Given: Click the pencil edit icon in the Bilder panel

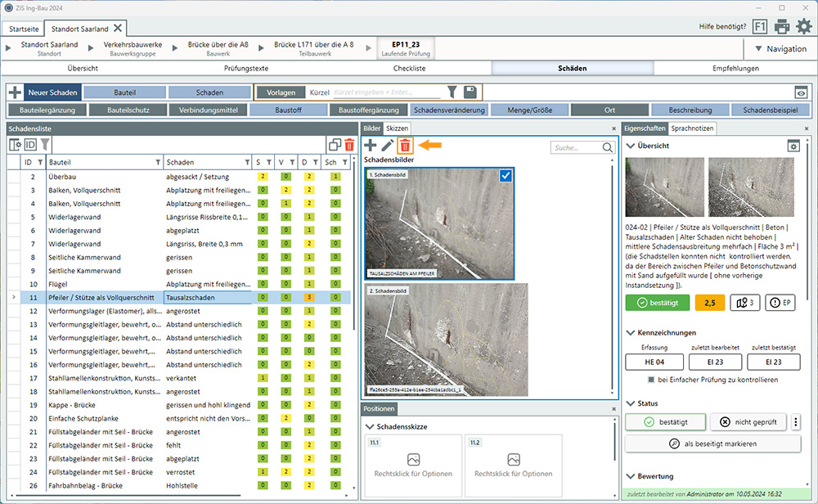Looking at the screenshot, I should click(388, 146).
